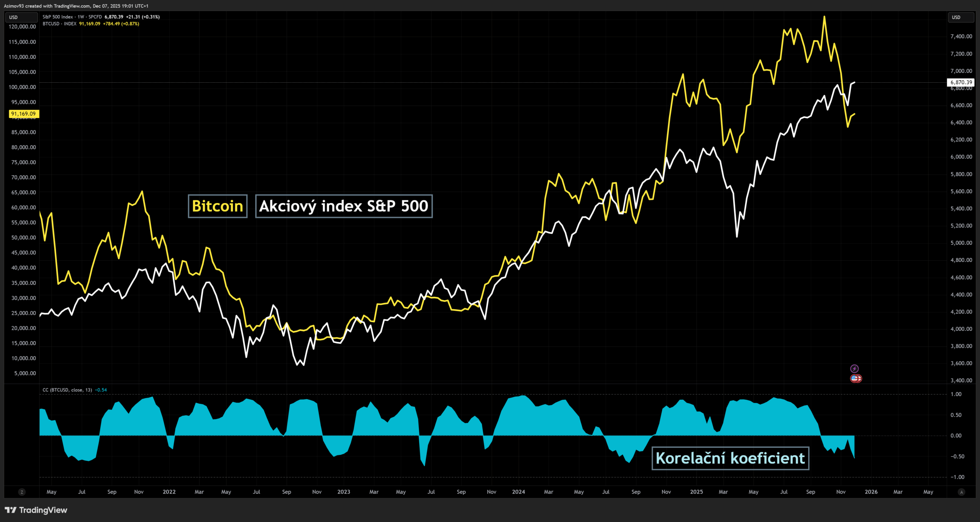The width and height of the screenshot is (980, 522).
Task: Click the A auto-scale icon at bottom right
Action: tap(961, 492)
